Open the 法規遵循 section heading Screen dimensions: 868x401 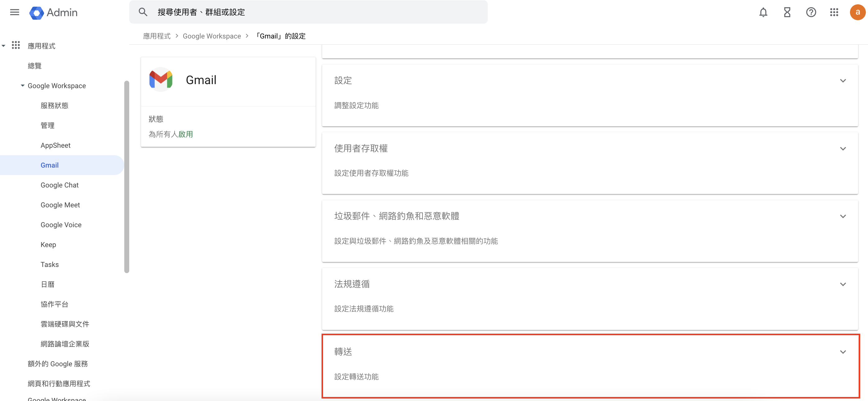352,284
